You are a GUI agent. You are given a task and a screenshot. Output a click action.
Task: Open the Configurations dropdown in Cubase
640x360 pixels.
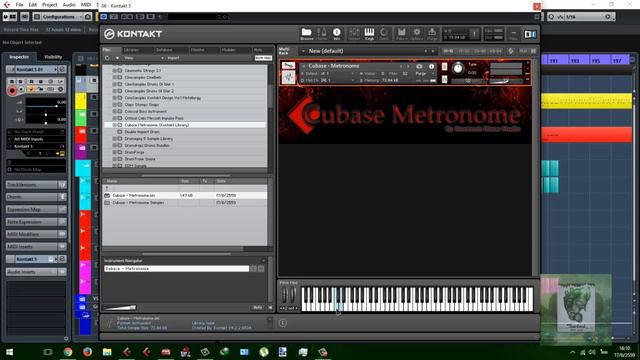(x=62, y=17)
